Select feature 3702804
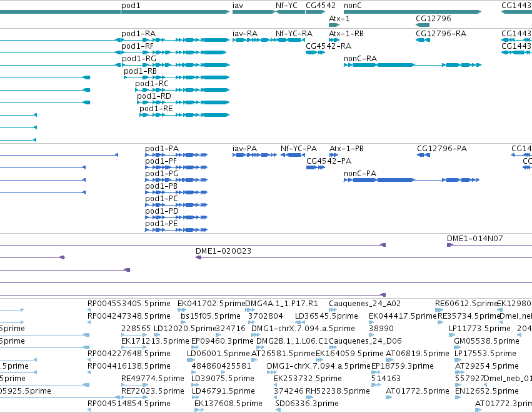This screenshot has width=532, height=413. [265, 316]
